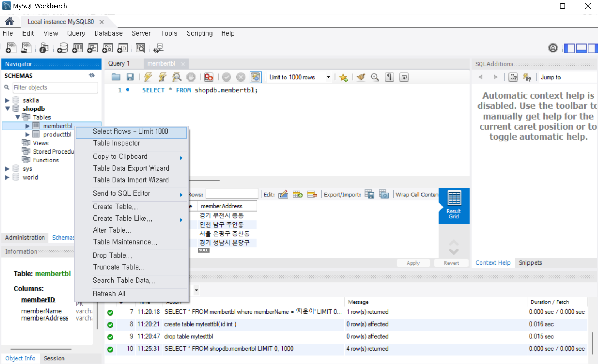
Task: Select the Result Grid view button
Action: [454, 206]
